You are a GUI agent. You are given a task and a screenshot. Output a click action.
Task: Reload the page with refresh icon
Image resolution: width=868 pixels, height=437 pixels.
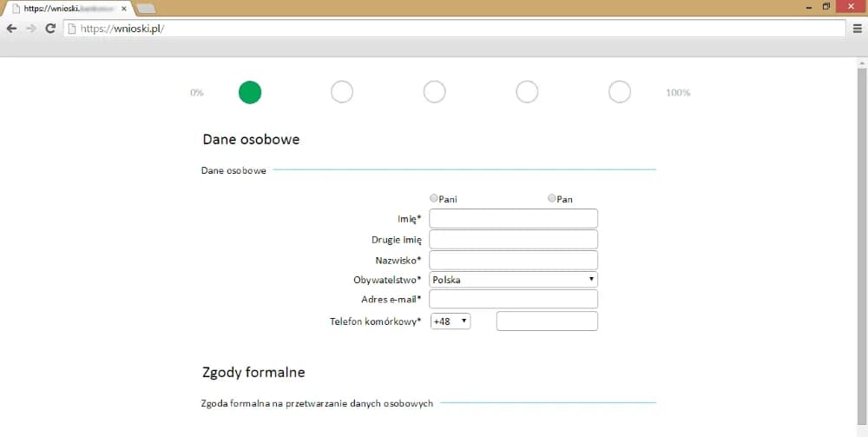(x=50, y=28)
